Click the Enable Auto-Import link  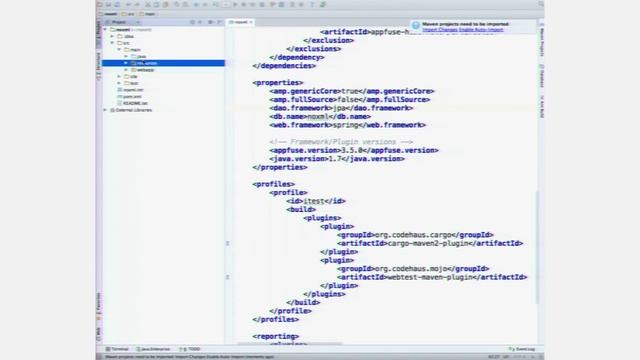(481, 30)
